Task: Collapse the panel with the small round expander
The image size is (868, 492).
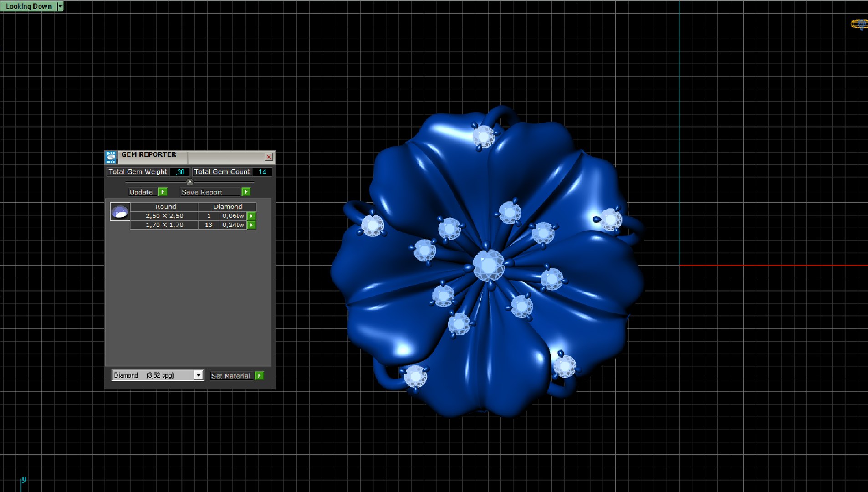Action: coord(190,182)
